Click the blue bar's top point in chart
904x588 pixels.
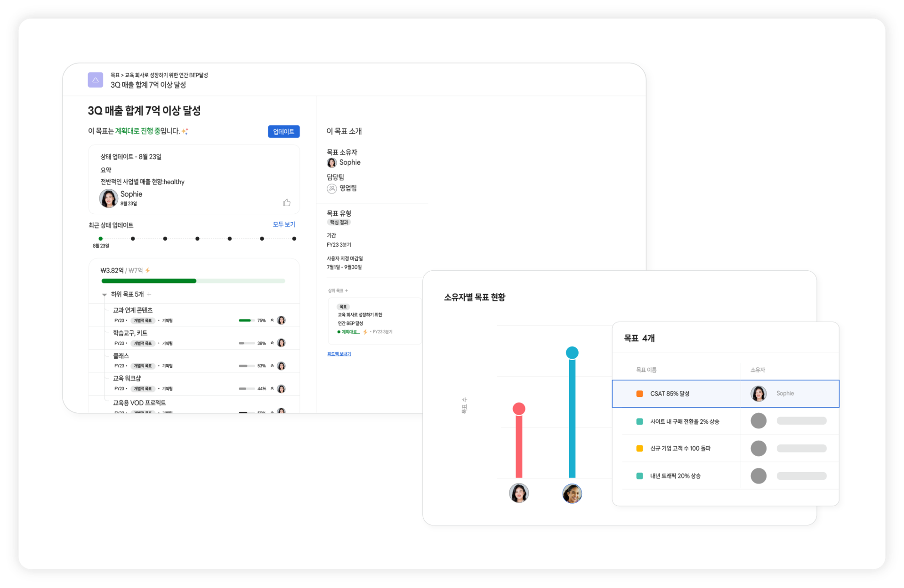(572, 353)
